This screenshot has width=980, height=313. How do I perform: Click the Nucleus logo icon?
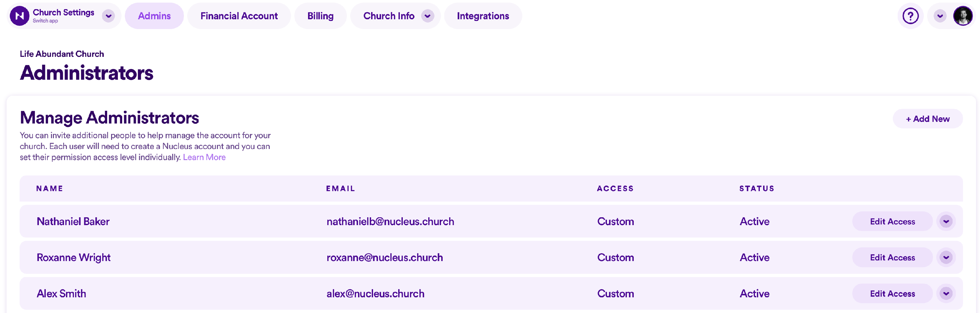tap(19, 16)
